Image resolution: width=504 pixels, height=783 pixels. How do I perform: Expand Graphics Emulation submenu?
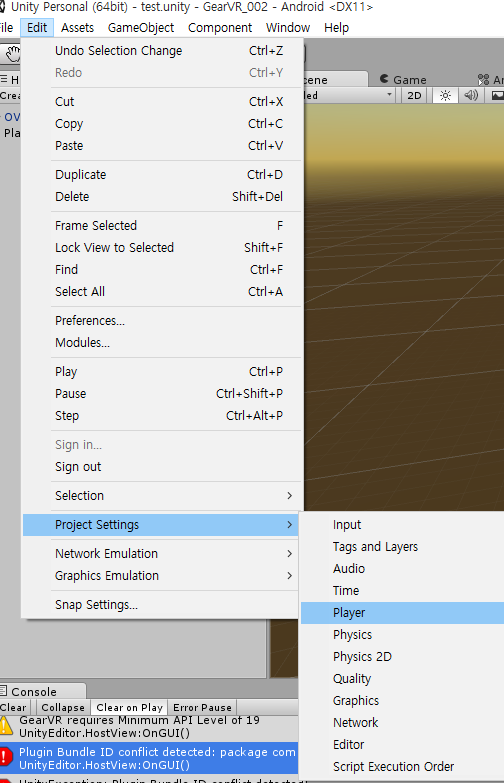click(162, 575)
